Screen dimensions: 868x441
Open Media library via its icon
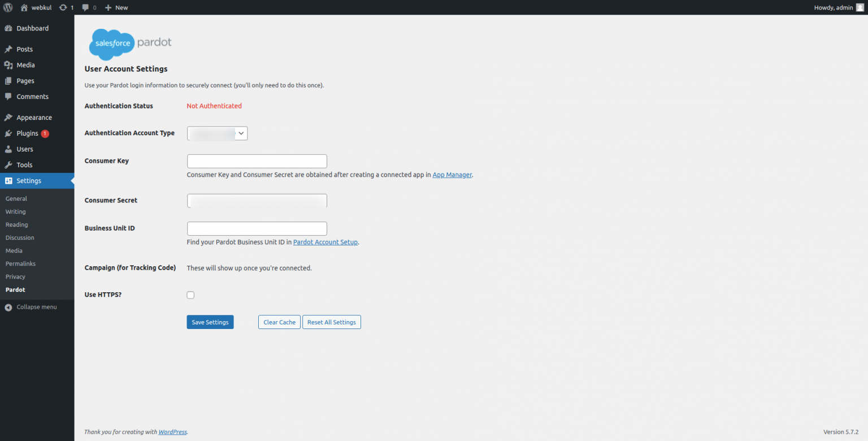9,64
